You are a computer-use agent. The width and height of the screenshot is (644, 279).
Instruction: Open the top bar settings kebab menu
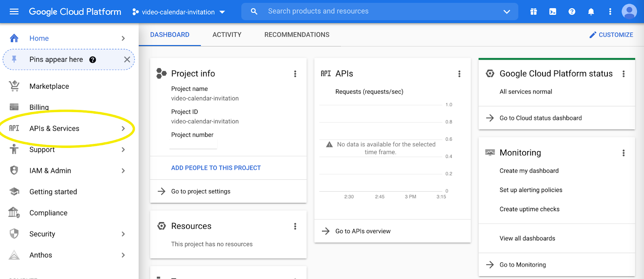pos(610,12)
